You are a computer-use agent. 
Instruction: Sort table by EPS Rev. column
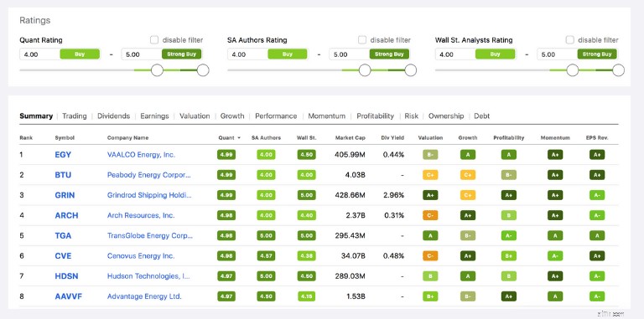click(597, 138)
